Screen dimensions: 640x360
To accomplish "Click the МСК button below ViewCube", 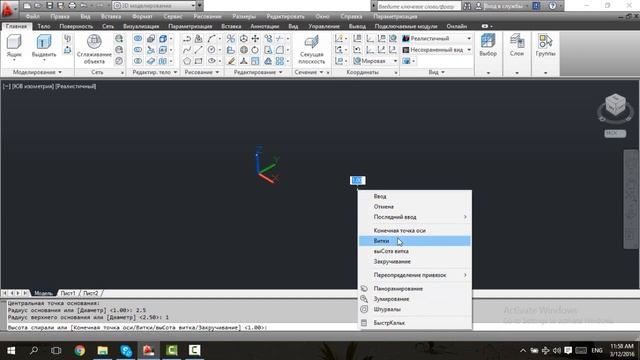I will (615, 133).
